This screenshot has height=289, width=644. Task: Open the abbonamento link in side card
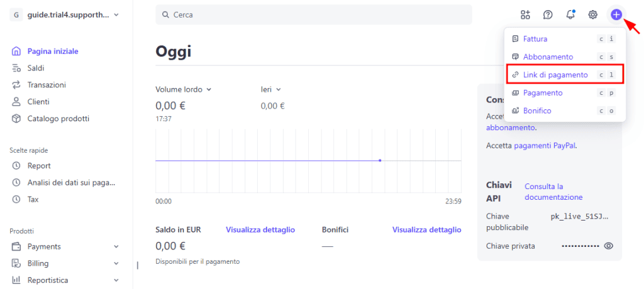tap(511, 128)
